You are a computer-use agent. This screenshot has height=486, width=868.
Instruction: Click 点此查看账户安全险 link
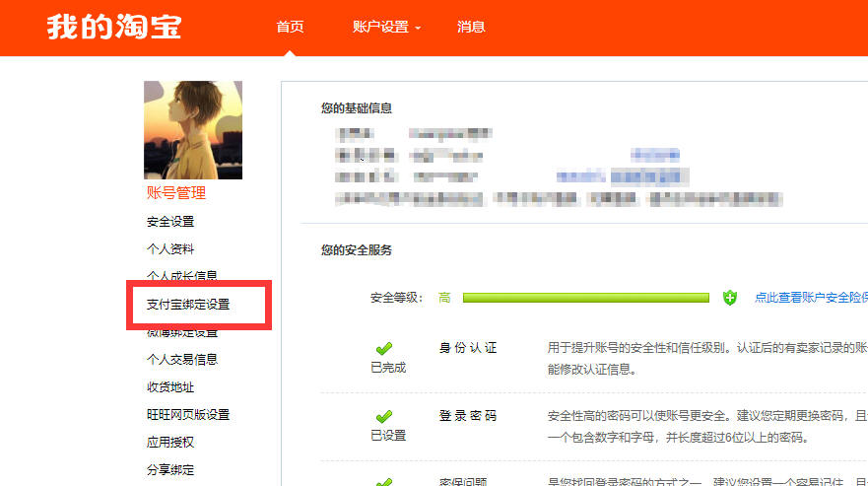811,298
